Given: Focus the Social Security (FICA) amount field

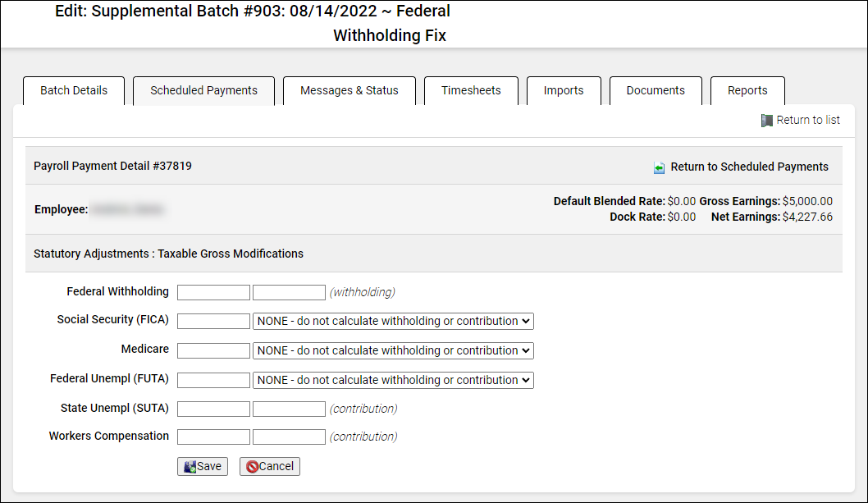Looking at the screenshot, I should pos(213,321).
